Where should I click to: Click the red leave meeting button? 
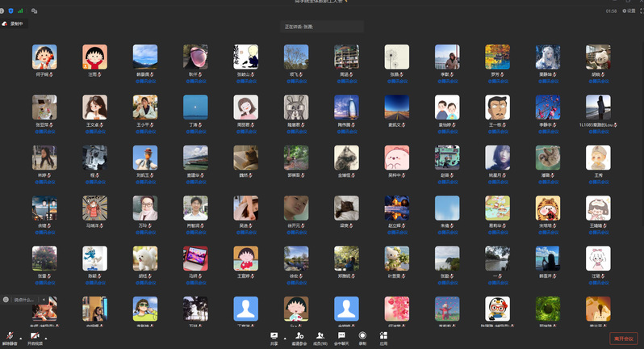click(623, 338)
